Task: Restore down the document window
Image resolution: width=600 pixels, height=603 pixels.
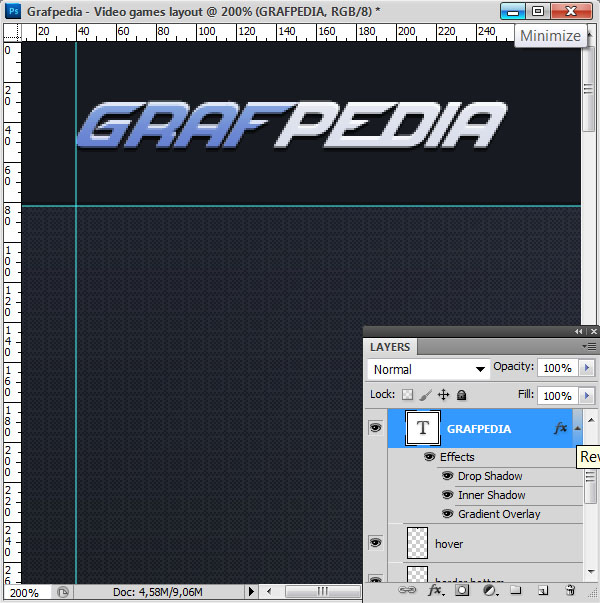Action: coord(538,11)
